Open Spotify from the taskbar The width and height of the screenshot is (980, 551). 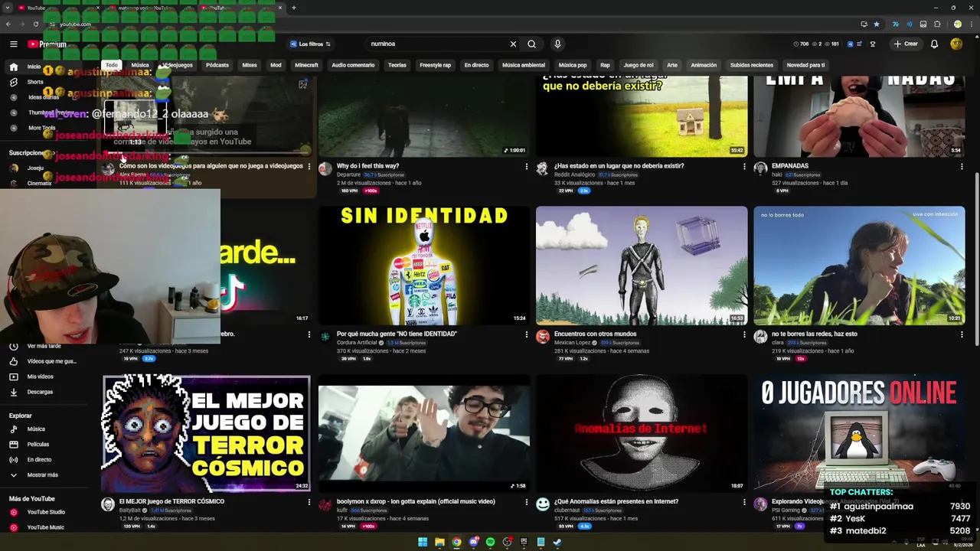pyautogui.click(x=490, y=543)
